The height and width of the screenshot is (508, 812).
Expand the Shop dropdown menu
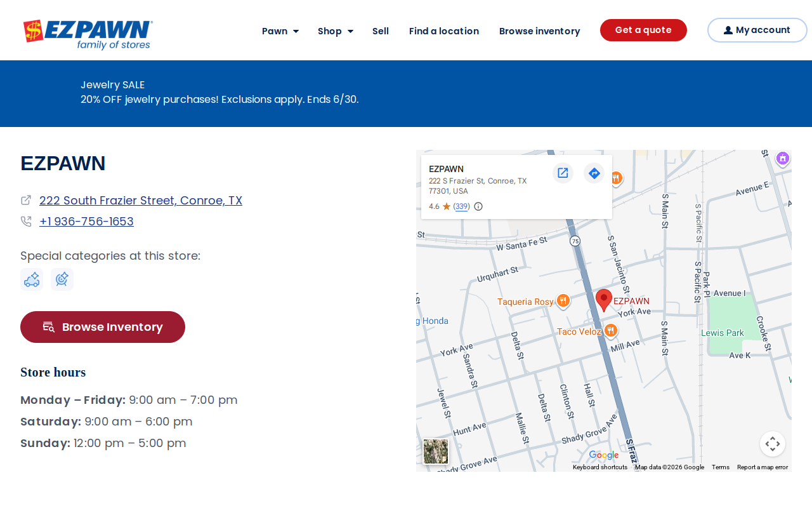[x=336, y=30]
